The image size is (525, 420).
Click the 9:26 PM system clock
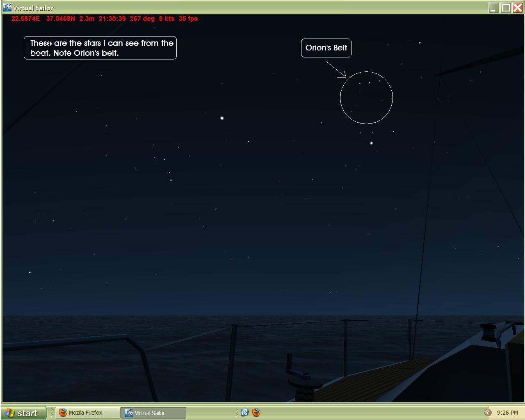pyautogui.click(x=507, y=413)
